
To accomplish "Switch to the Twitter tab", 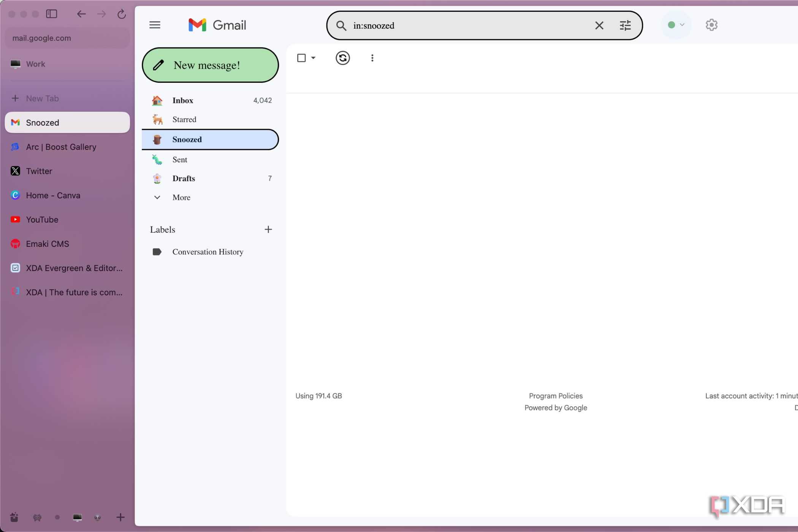I will tap(67, 171).
